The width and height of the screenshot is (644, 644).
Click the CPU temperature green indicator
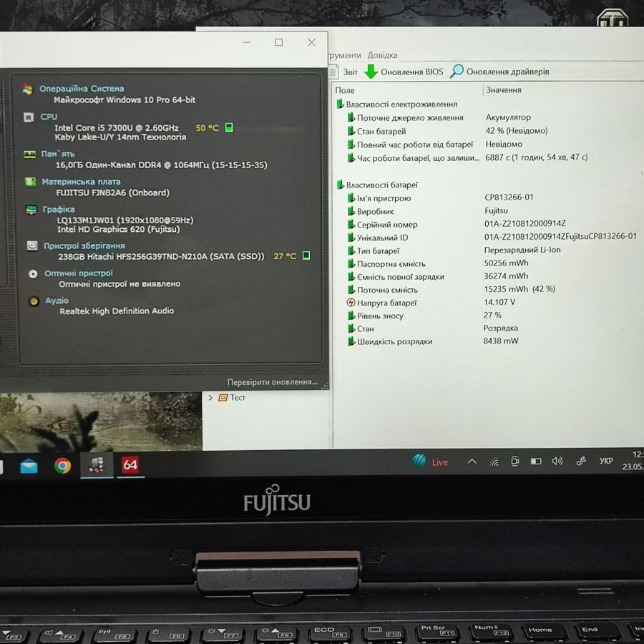[229, 127]
